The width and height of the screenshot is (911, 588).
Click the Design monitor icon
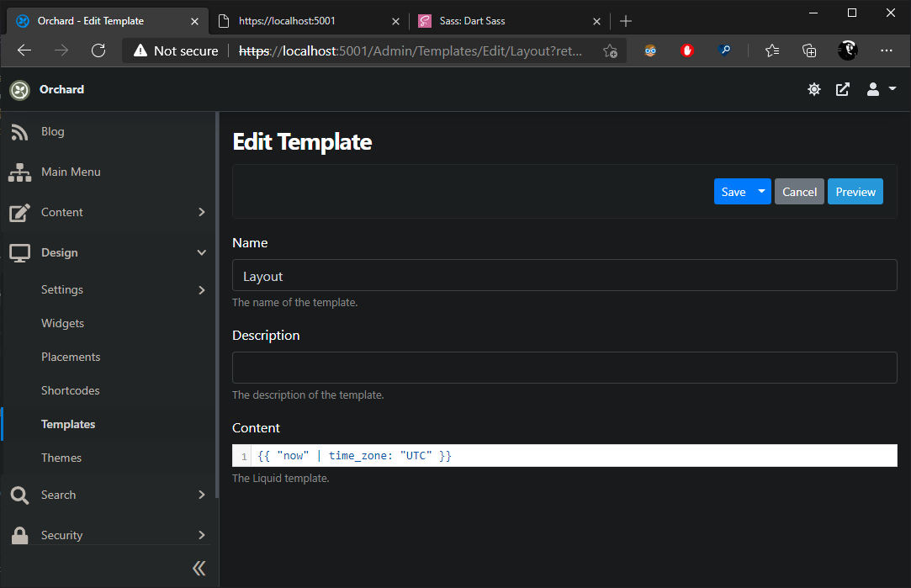click(19, 252)
